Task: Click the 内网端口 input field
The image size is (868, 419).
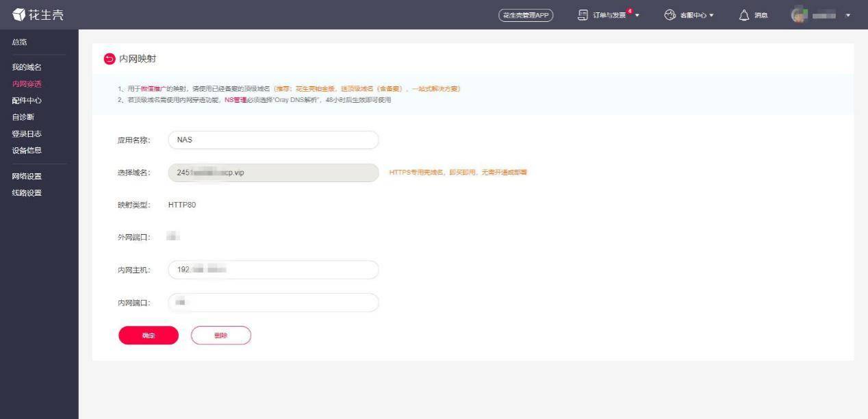Action: point(273,303)
